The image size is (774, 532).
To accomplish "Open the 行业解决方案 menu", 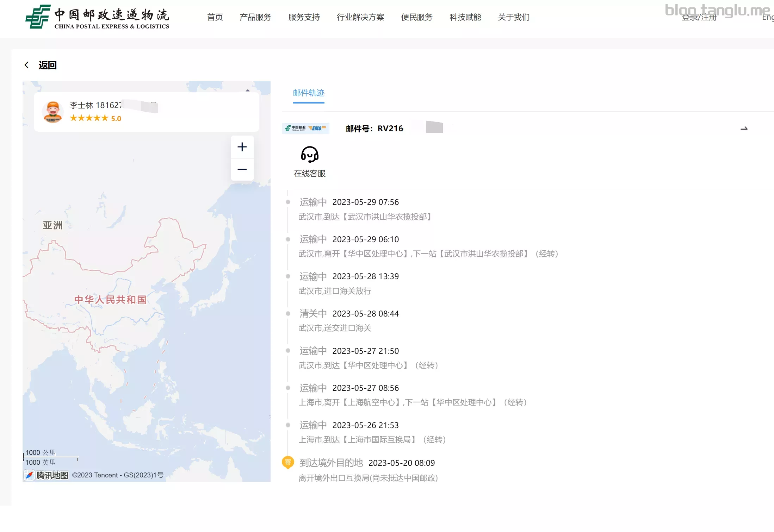I will 360,17.
